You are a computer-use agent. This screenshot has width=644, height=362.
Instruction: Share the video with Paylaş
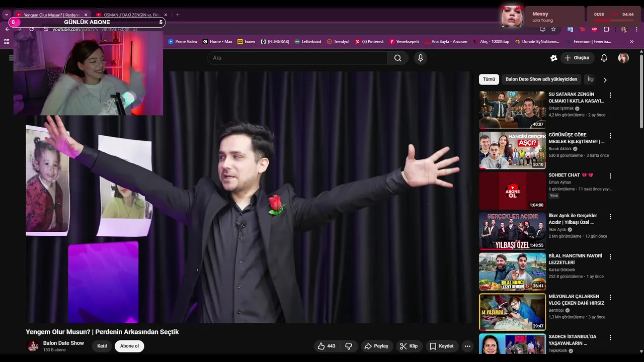tap(376, 346)
